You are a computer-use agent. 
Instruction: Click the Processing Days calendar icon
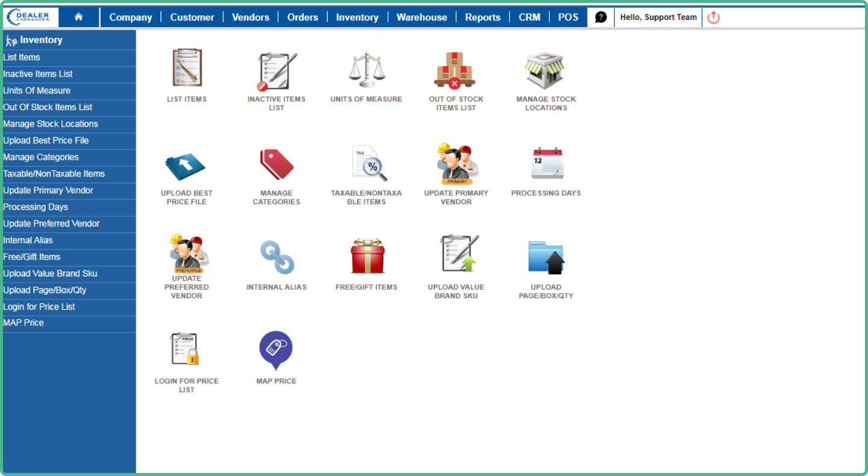(x=546, y=163)
